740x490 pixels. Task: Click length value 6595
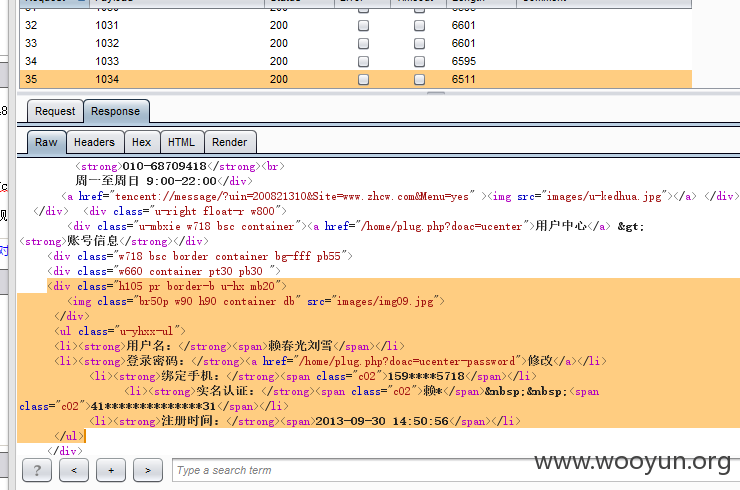pos(463,61)
